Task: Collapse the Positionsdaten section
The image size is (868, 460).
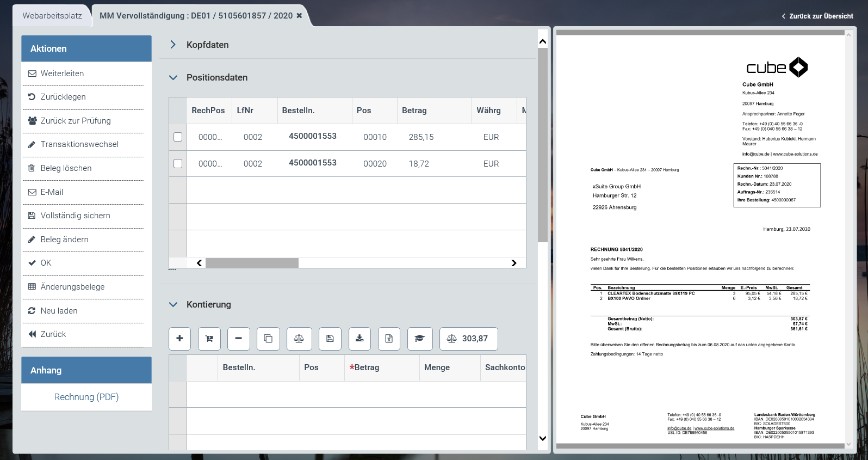Action: (173, 78)
